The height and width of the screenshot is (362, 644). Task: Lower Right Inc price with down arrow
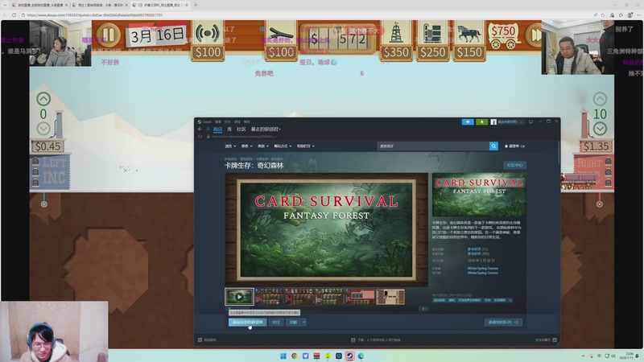(600, 129)
